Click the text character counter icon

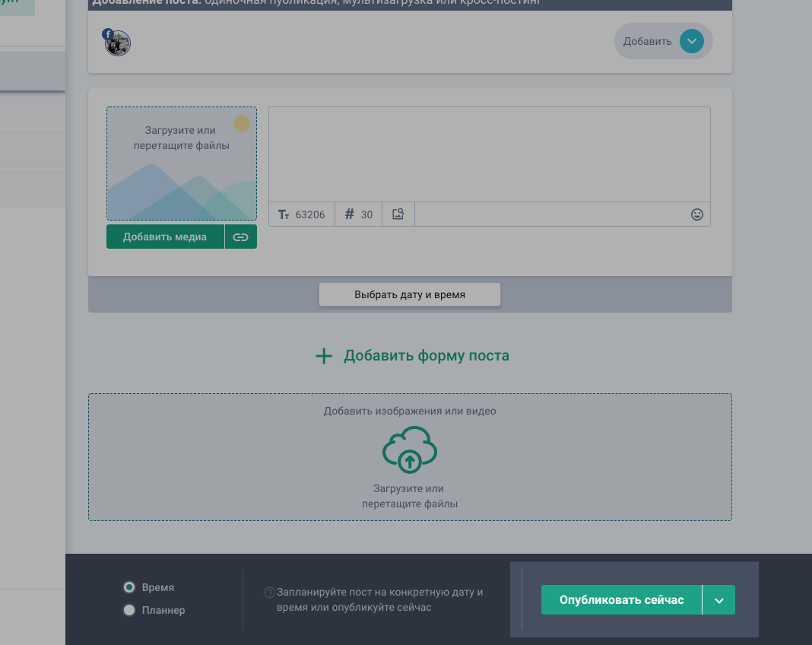tap(284, 214)
